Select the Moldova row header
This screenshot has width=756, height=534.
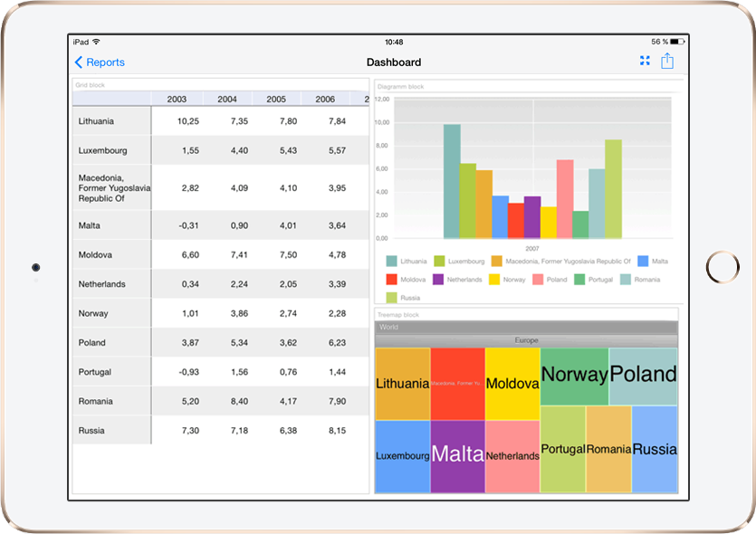(x=112, y=254)
